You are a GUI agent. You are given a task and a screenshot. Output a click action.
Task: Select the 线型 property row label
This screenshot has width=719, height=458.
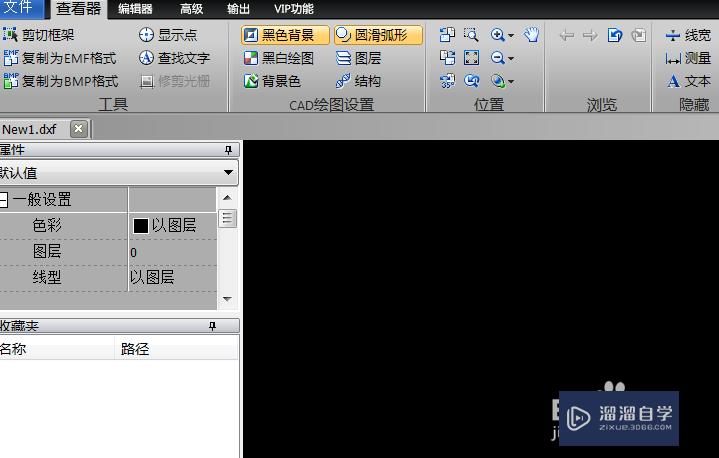tap(47, 277)
